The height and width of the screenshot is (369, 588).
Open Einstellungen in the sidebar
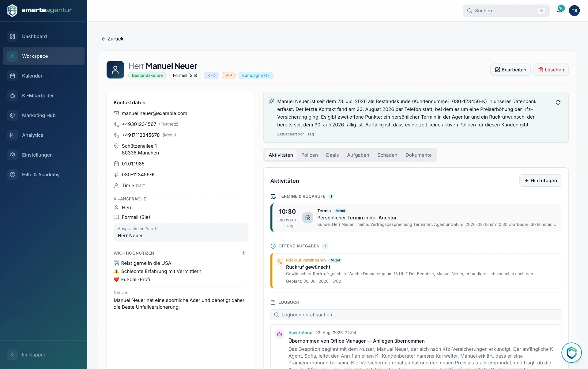pos(43,155)
